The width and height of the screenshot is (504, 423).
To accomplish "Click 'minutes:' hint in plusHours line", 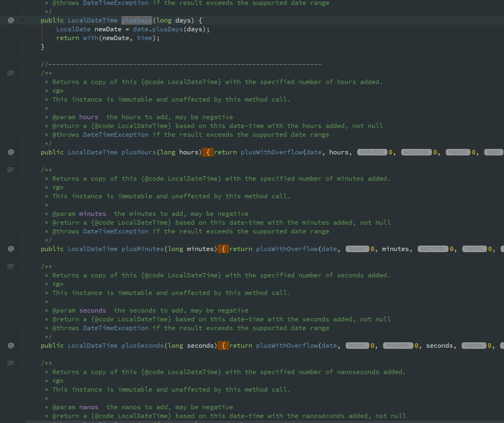I will coord(372,152).
